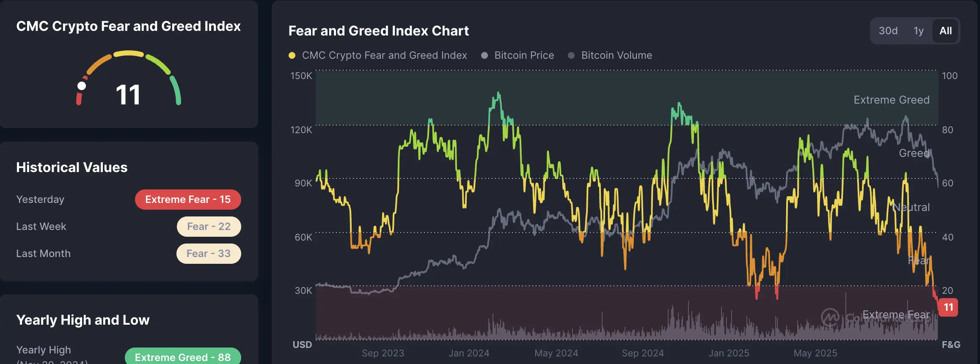The width and height of the screenshot is (980, 364).
Task: Expand the Historical Values section
Action: tap(71, 167)
